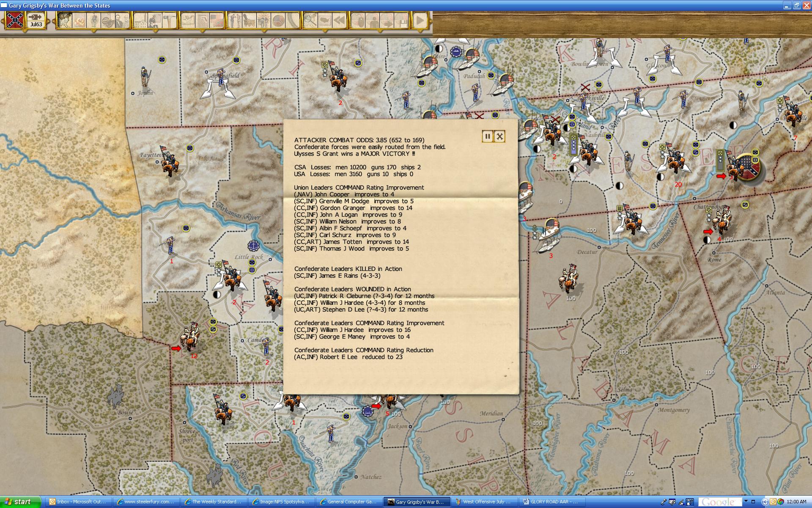Viewport: 812px width, 508px height.
Task: Switch to West Offensive July taskbar item
Action: click(x=485, y=502)
